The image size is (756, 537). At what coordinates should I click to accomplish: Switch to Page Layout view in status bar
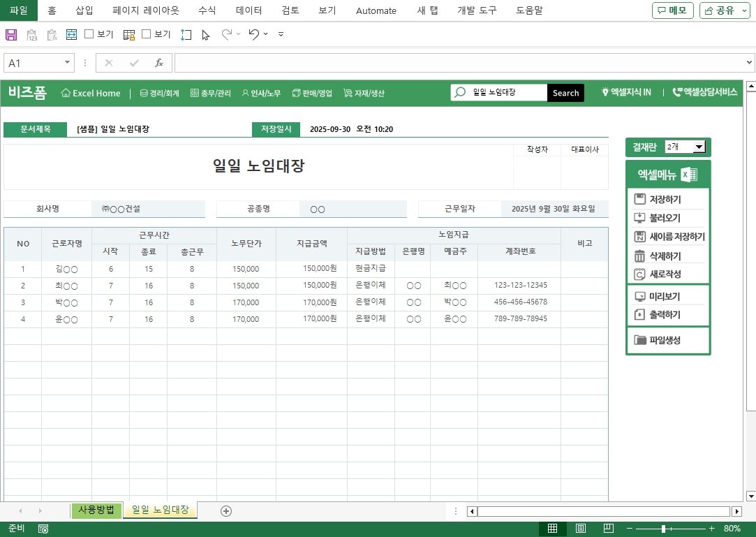tap(581, 529)
